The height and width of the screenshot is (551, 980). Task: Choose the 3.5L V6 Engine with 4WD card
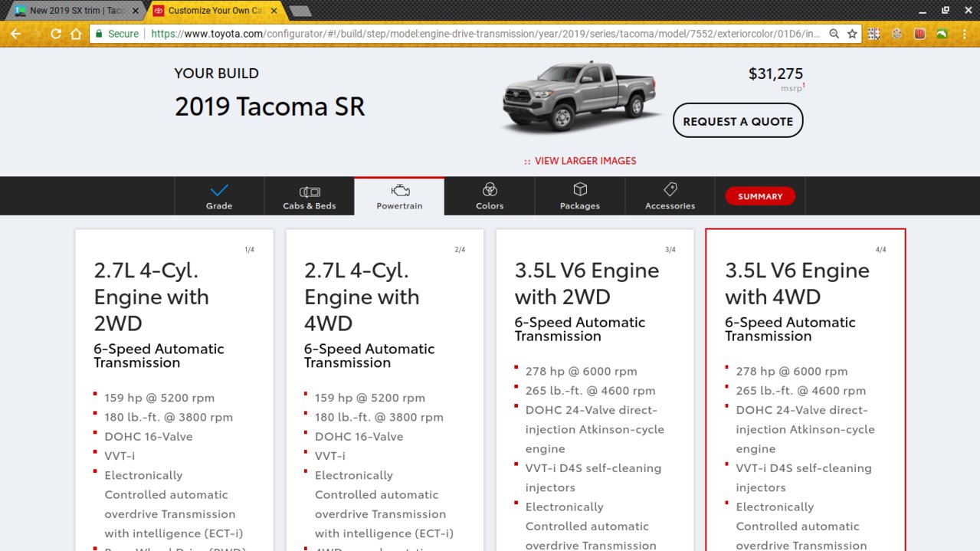point(805,390)
